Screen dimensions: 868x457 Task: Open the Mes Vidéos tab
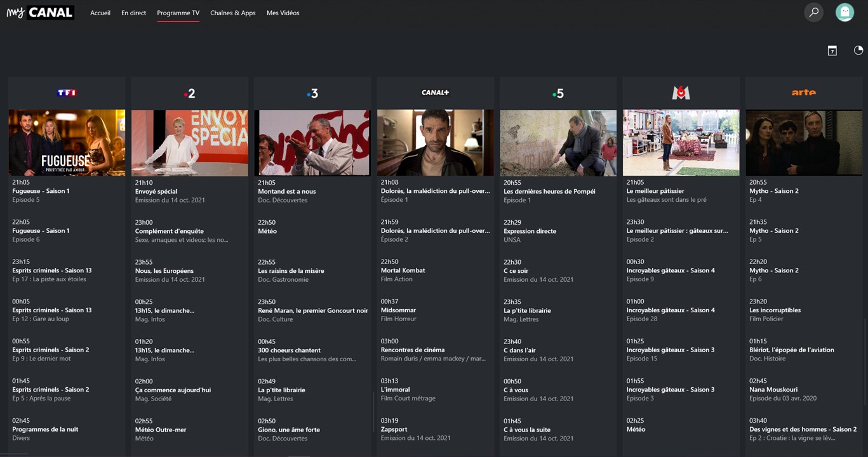[283, 13]
